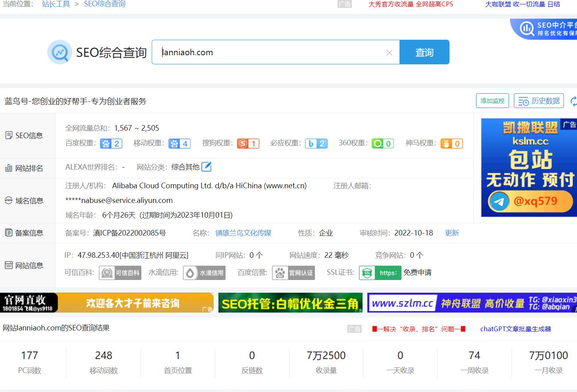Clear the search field with X icon
This screenshot has height=392, width=577.
click(389, 52)
